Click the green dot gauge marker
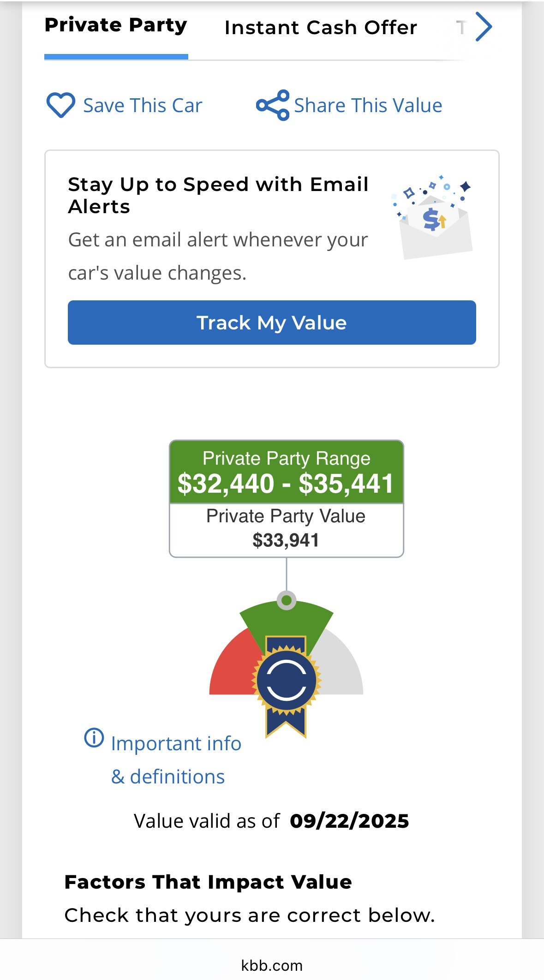Viewport: 544px width, 980px height. 287,600
